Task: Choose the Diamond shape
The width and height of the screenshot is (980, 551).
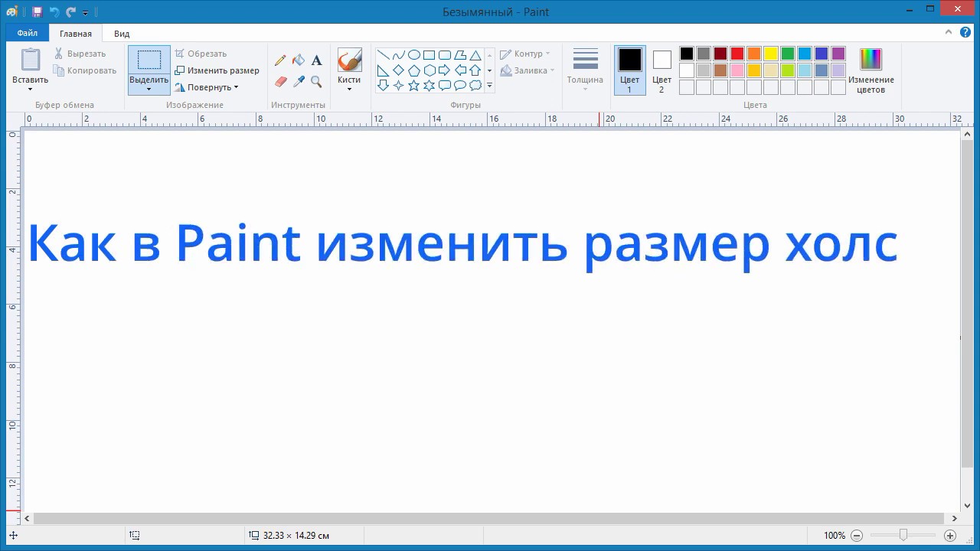Action: 399,70
